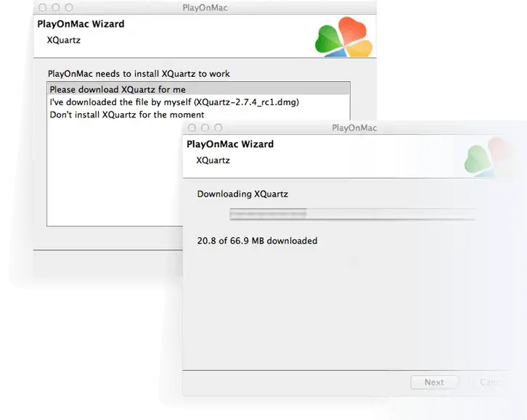
Task: Click "PlayOnMac needs to install XQuartz" message
Action: (139, 74)
